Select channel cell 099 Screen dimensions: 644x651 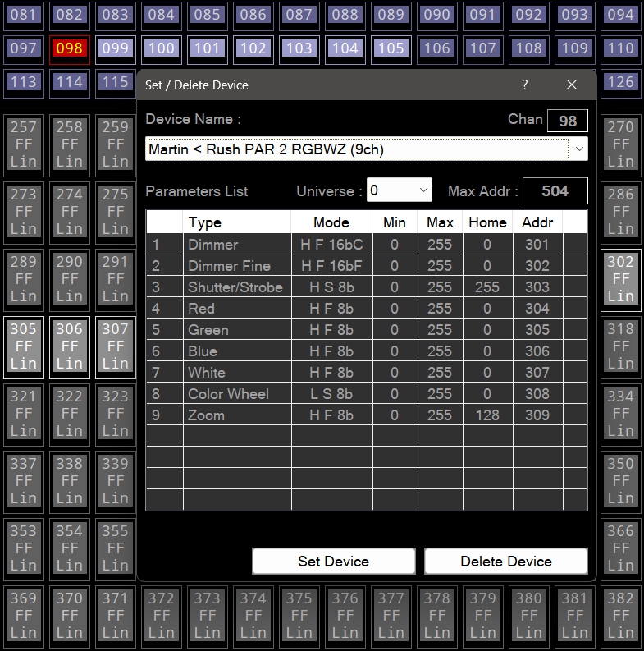pos(115,48)
